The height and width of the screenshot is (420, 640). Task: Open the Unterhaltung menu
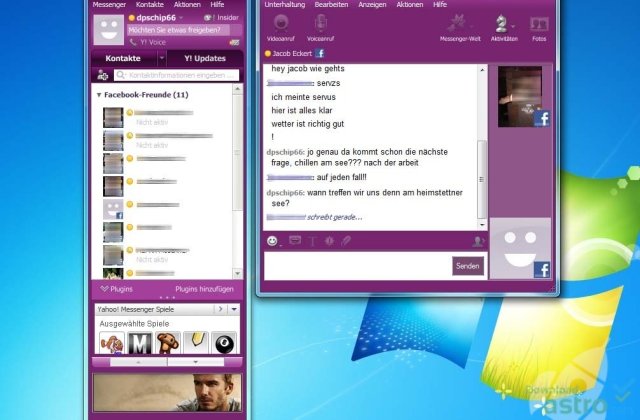285,4
